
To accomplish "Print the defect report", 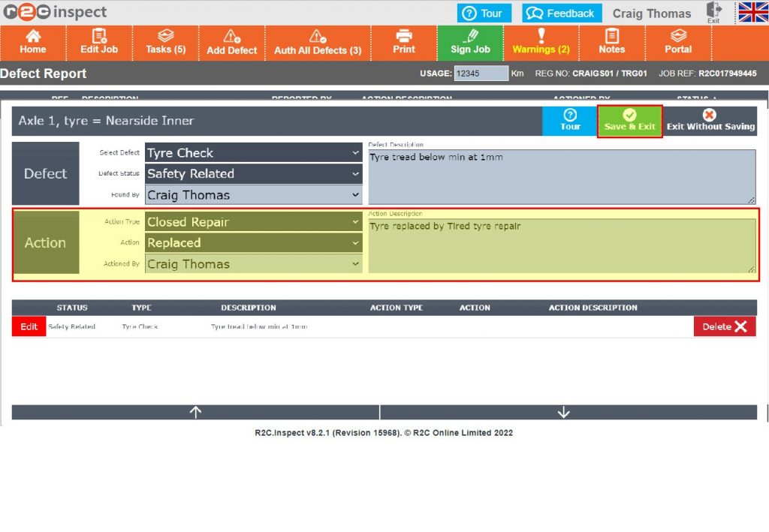I will tap(404, 43).
